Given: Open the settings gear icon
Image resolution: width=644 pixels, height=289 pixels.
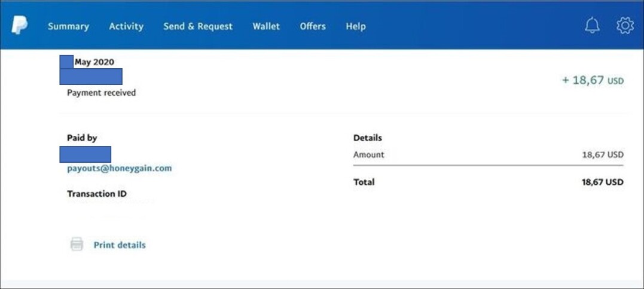Looking at the screenshot, I should coord(625,26).
